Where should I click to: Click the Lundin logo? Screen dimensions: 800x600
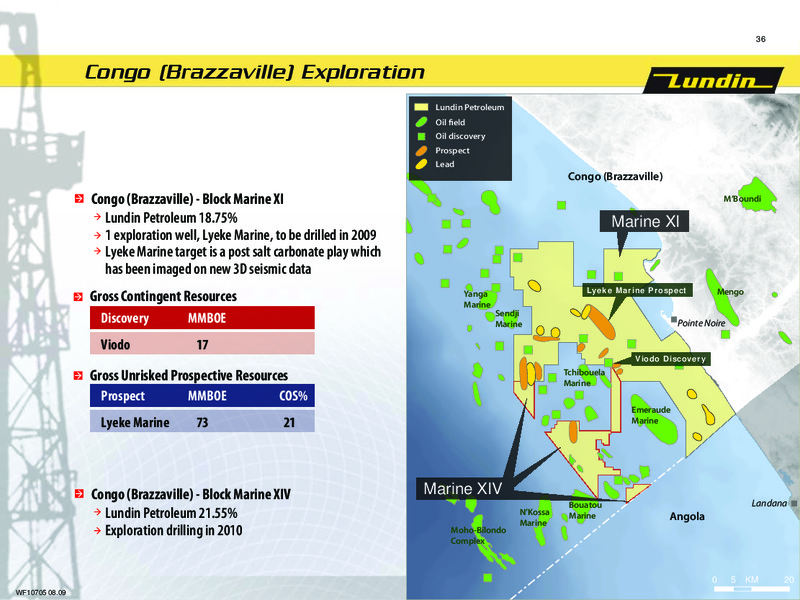713,81
